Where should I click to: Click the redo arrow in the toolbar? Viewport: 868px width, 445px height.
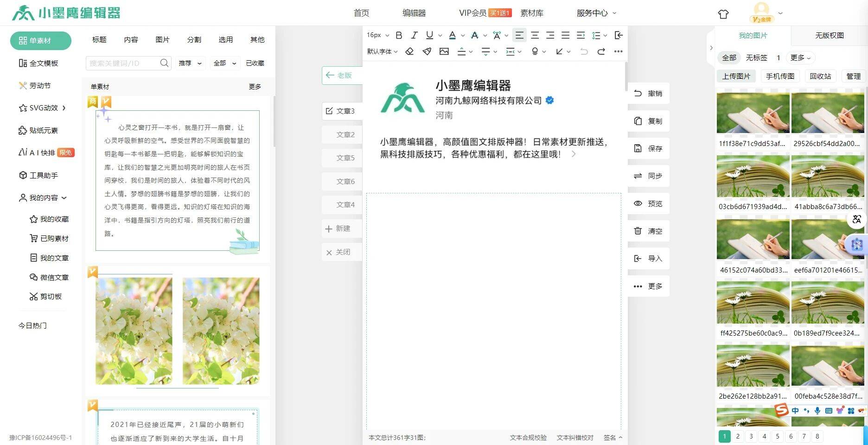pyautogui.click(x=601, y=51)
